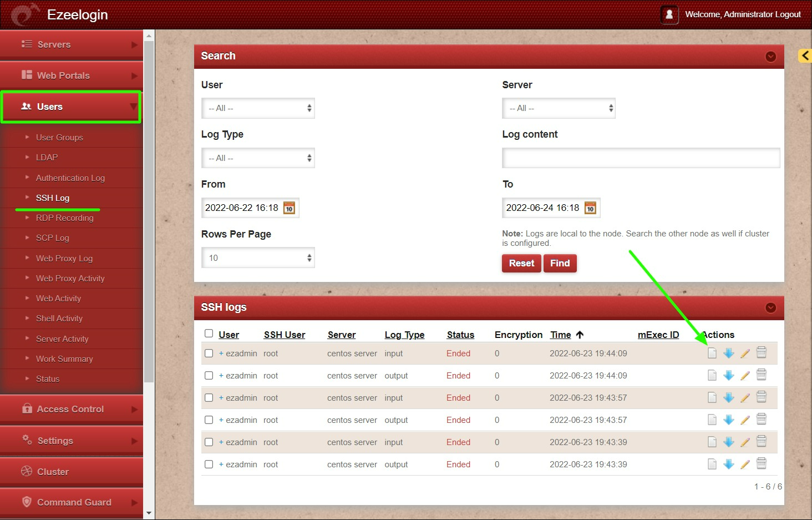View log file for 19:43:39 output row
Viewport: 812px width, 520px height.
click(x=712, y=464)
